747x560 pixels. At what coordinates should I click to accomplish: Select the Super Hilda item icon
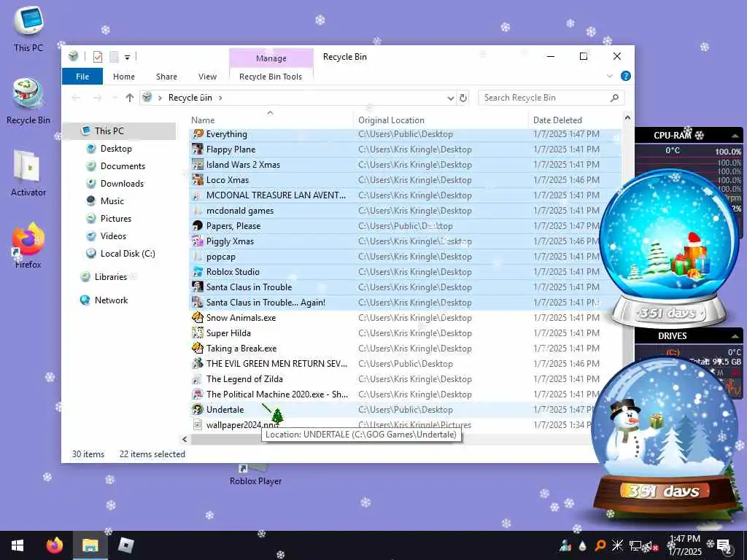198,332
